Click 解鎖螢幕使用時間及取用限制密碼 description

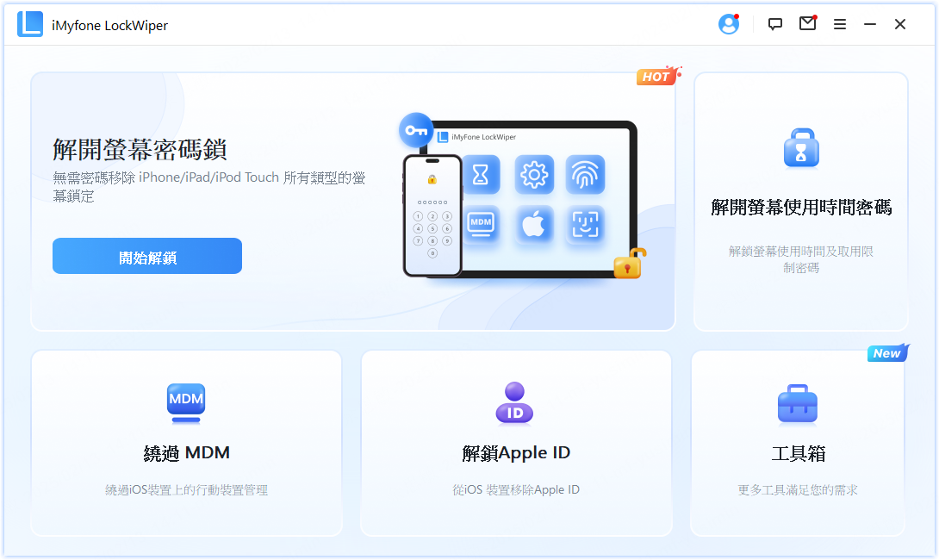801,259
